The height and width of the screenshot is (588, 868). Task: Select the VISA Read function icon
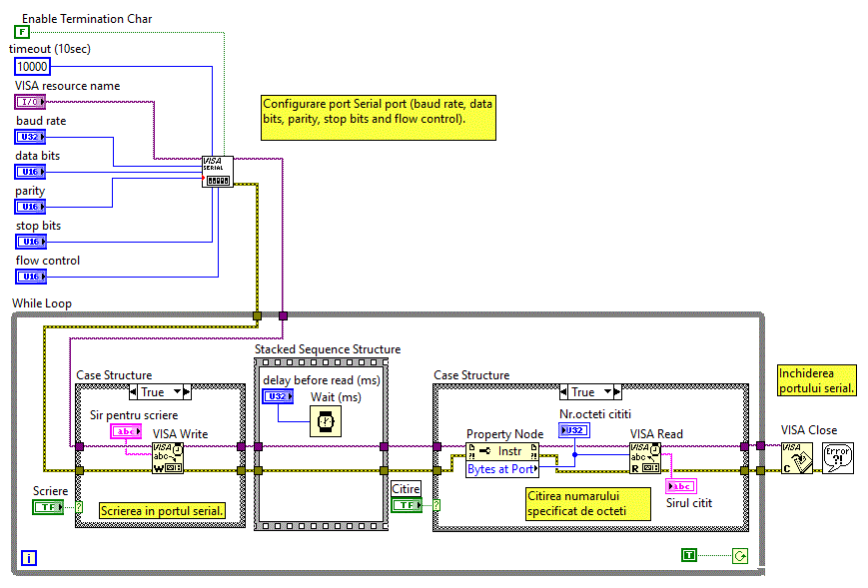point(644,457)
